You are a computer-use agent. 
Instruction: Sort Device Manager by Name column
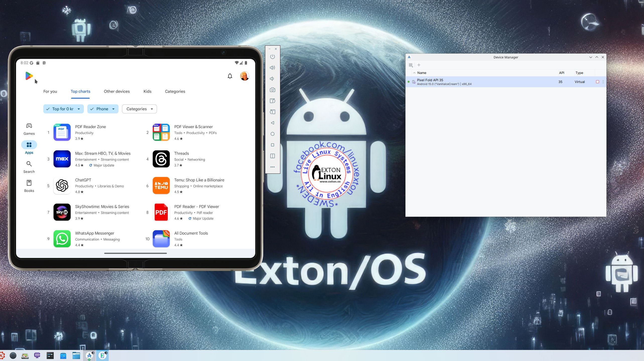click(x=422, y=73)
